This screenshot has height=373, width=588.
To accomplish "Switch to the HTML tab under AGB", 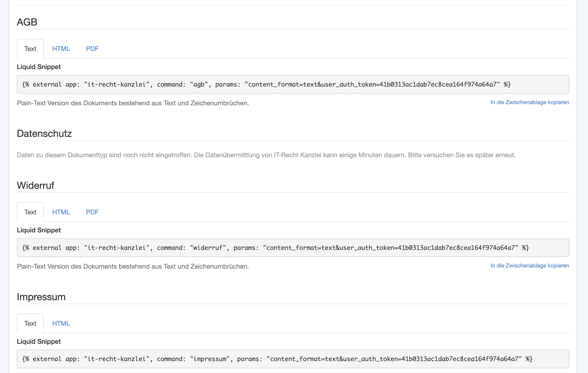I will pos(61,49).
